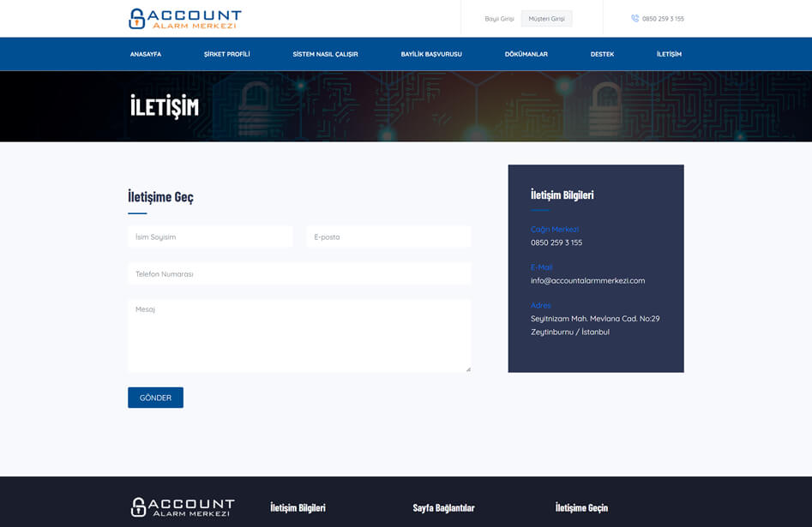Click the Account Alarm Merkezi header logo
Image resolution: width=812 pixels, height=527 pixels.
(184, 18)
